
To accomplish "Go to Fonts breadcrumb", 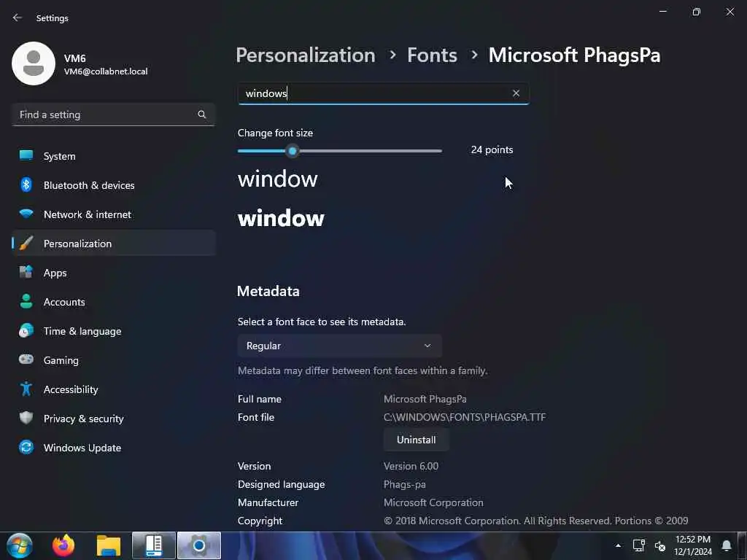I will point(432,55).
